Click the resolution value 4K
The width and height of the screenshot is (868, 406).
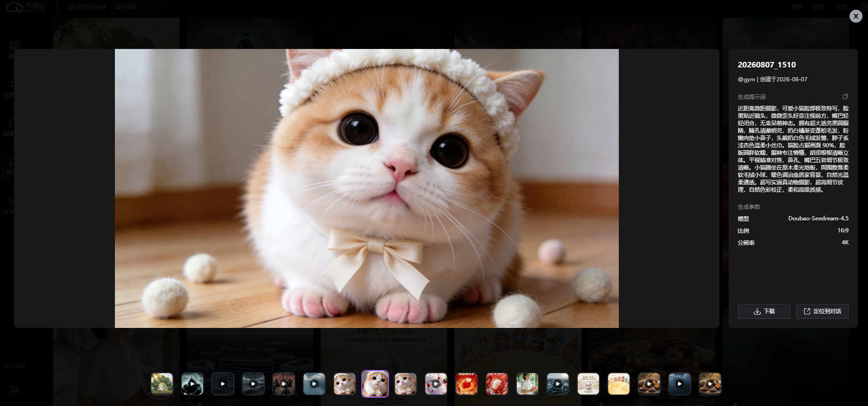845,242
